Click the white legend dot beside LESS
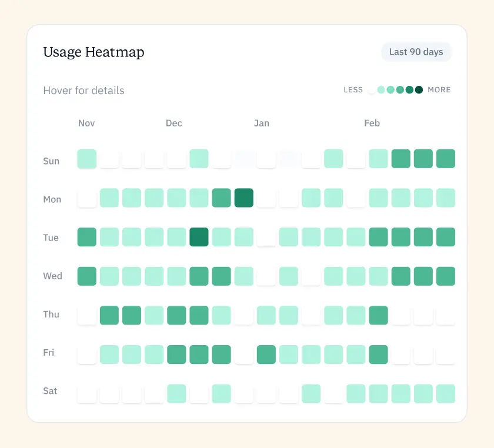Image resolution: width=494 pixels, height=448 pixels. [371, 90]
